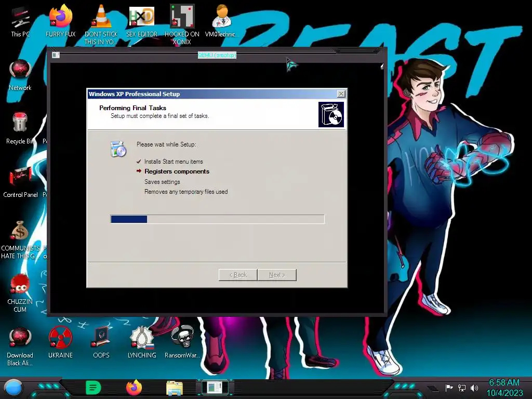This screenshot has height=399, width=532.
Task: Close the Windows XP Setup dialog
Action: (341, 94)
